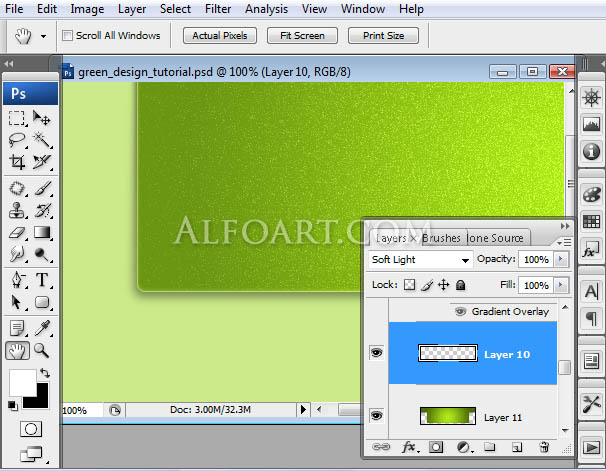Select the Move tool

(41, 118)
